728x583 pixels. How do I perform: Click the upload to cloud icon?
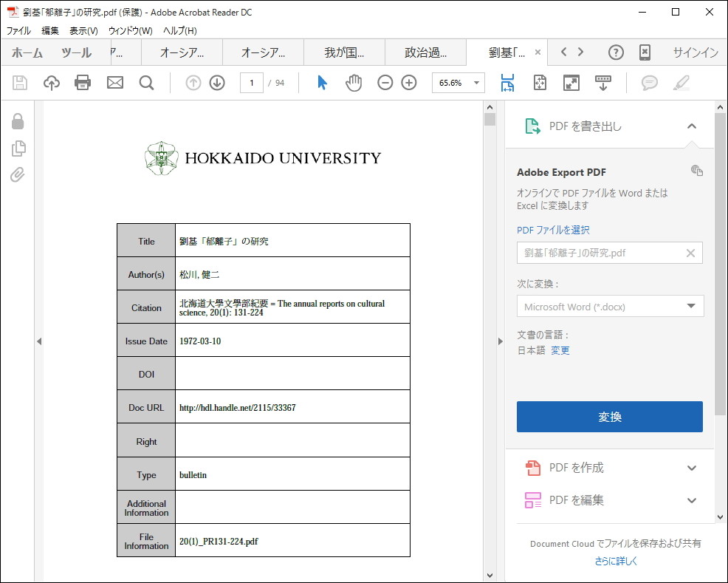point(52,83)
